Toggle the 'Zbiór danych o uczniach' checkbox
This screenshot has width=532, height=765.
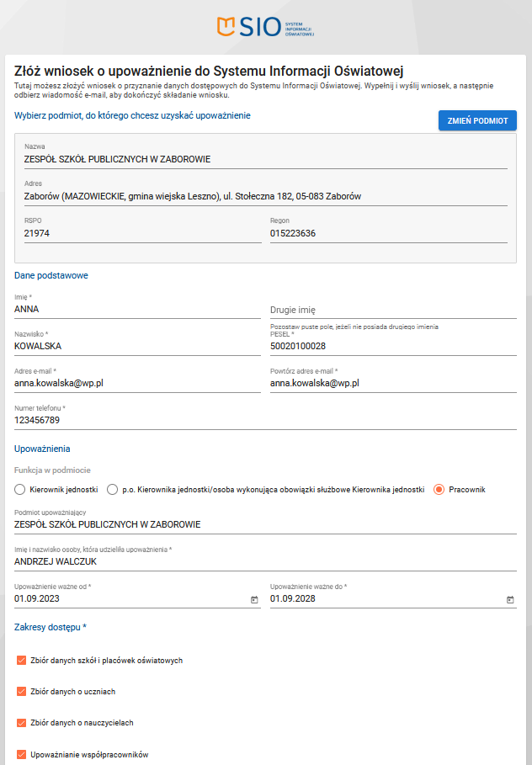coord(22,691)
